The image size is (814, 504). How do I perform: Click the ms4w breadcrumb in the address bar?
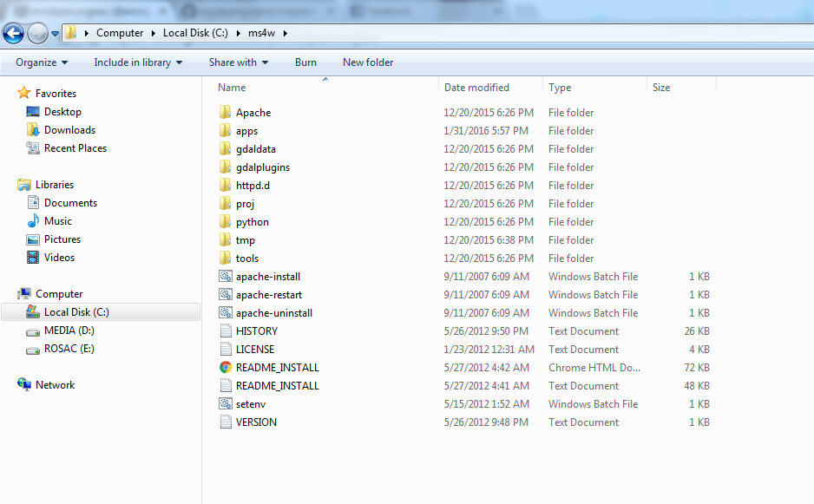261,33
